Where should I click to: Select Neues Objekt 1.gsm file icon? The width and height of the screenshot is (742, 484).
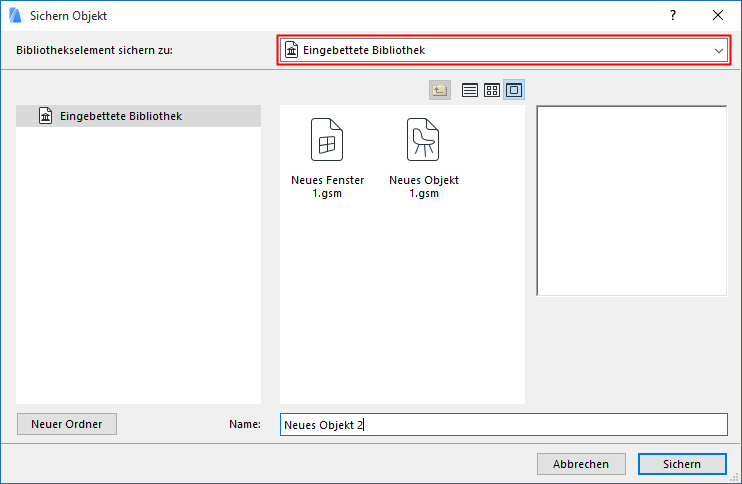[423, 140]
